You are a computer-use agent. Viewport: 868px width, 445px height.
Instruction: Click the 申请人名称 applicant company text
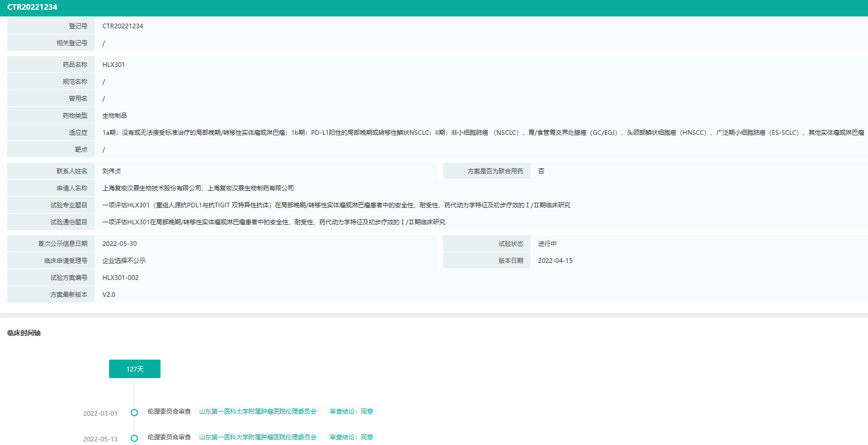pos(198,188)
